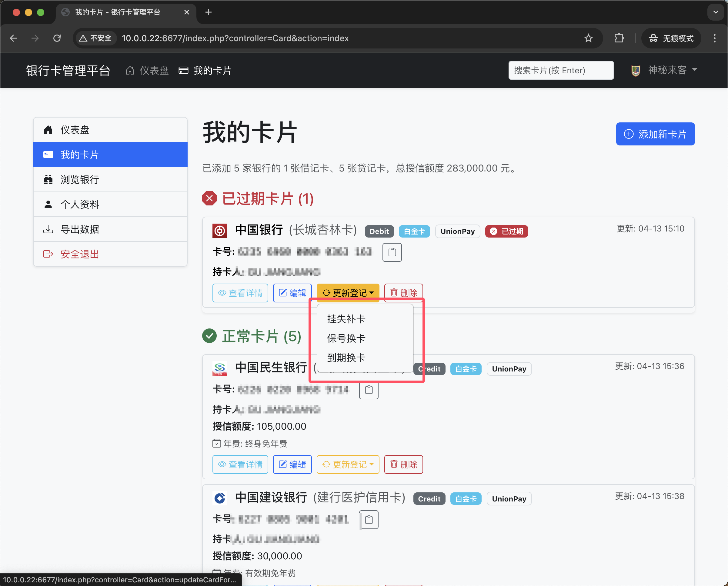This screenshot has height=586, width=728.
Task: Open 导出数据 in the sidebar
Action: (110, 229)
